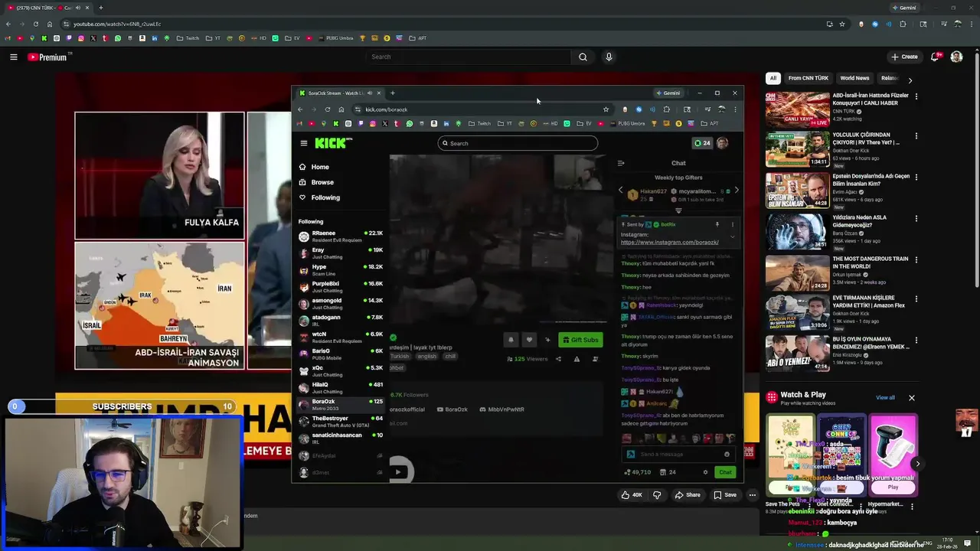Expand the pinned BotRix message
Screen dimensions: 980x551
pos(732,236)
